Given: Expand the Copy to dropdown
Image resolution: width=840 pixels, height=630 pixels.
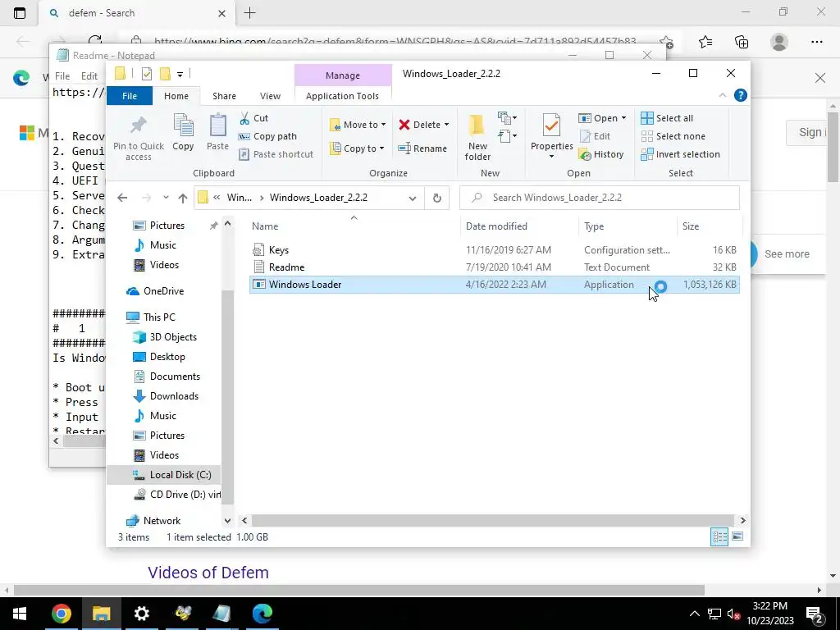Looking at the screenshot, I should click(x=381, y=148).
